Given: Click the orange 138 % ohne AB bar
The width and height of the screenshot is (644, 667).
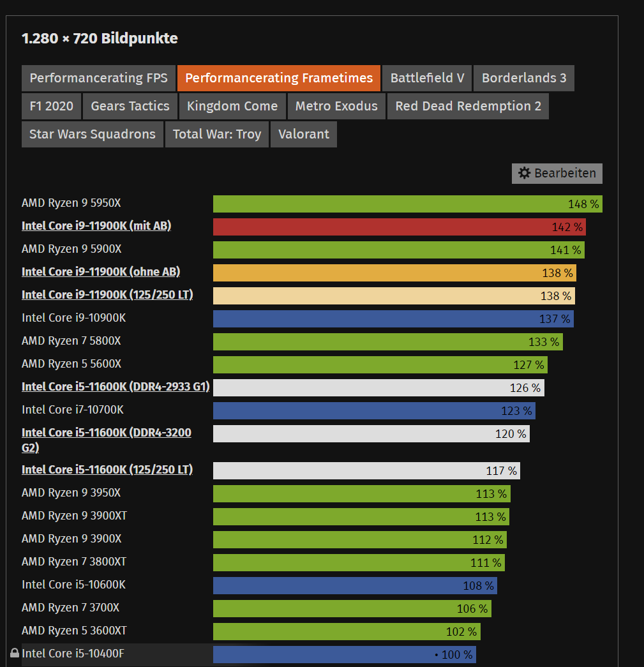Looking at the screenshot, I should 394,273.
